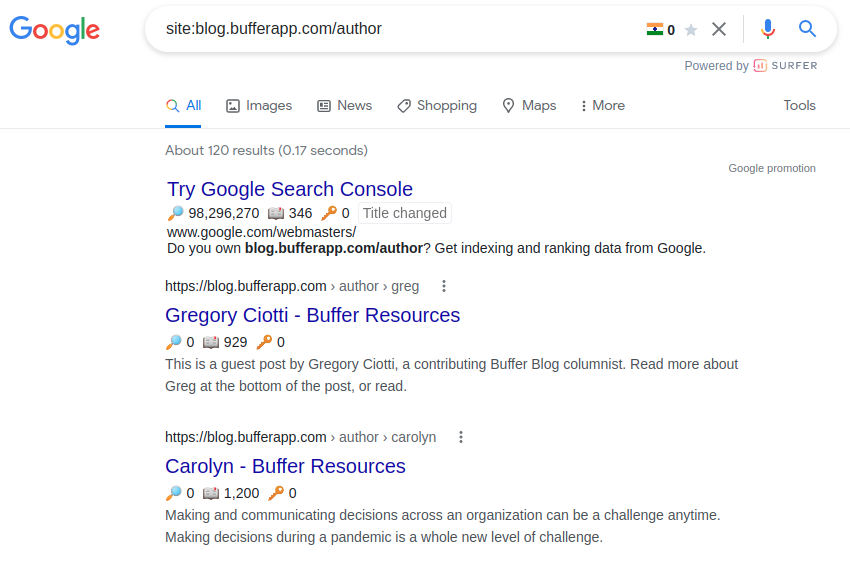Click the Google logo
Image resolution: width=850 pixels, height=570 pixels.
54,29
